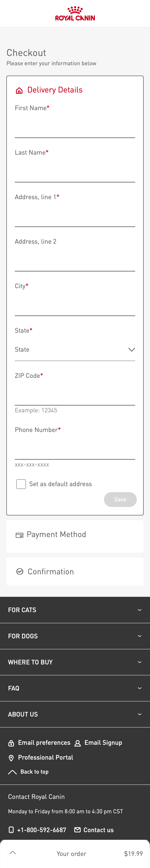Viewport: 150px width, 868px height.
Task: Select the FOR DOGS footer menu item
Action: click(x=75, y=636)
